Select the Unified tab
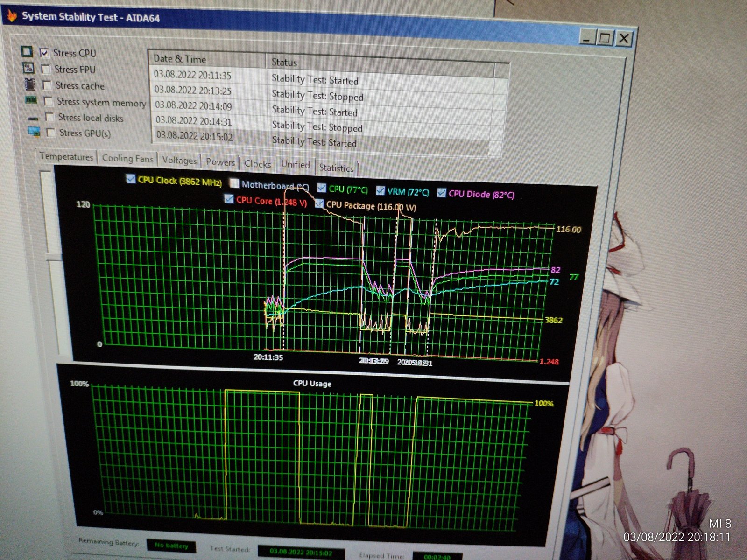Screen dimensions: 747x560 tap(296, 164)
